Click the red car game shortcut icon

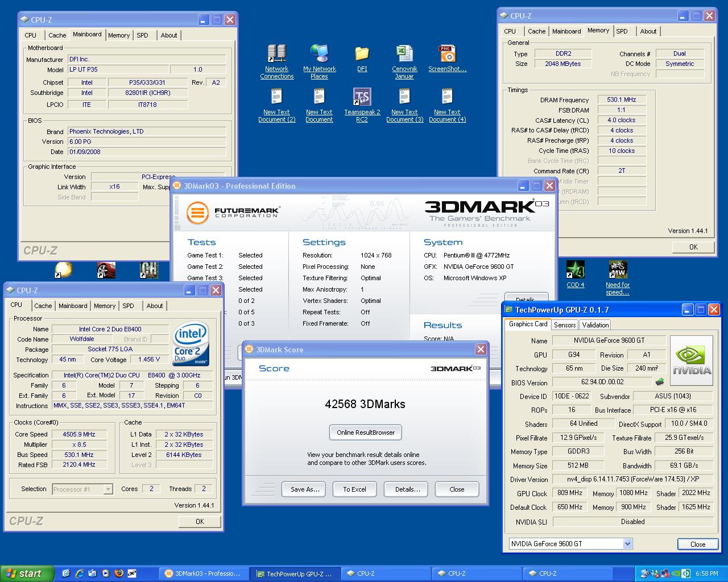coord(106,270)
